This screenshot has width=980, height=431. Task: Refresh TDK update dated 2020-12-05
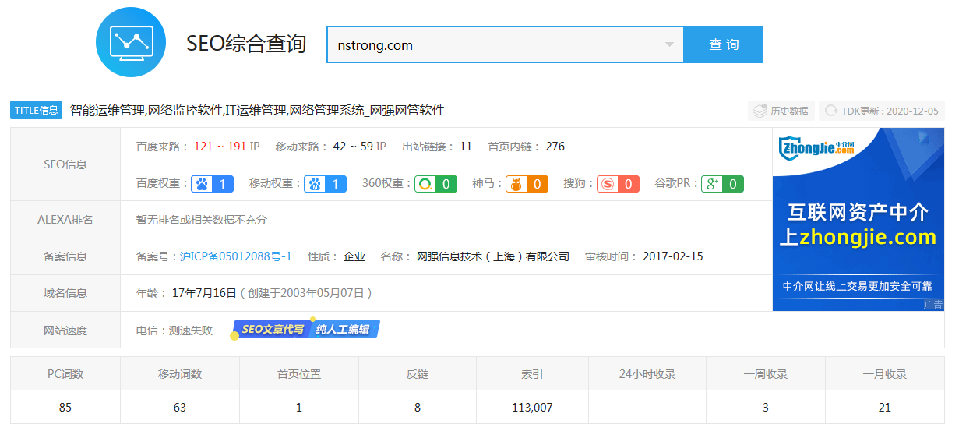(882, 111)
